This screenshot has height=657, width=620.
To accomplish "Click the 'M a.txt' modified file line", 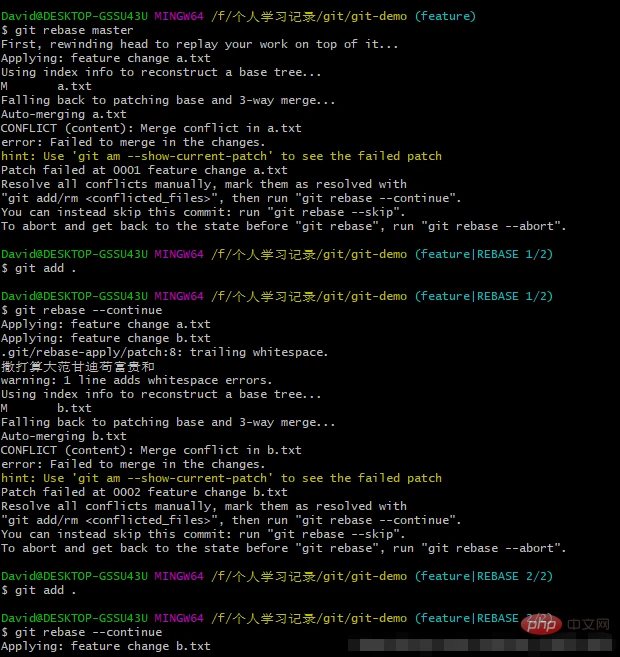I will click(47, 86).
